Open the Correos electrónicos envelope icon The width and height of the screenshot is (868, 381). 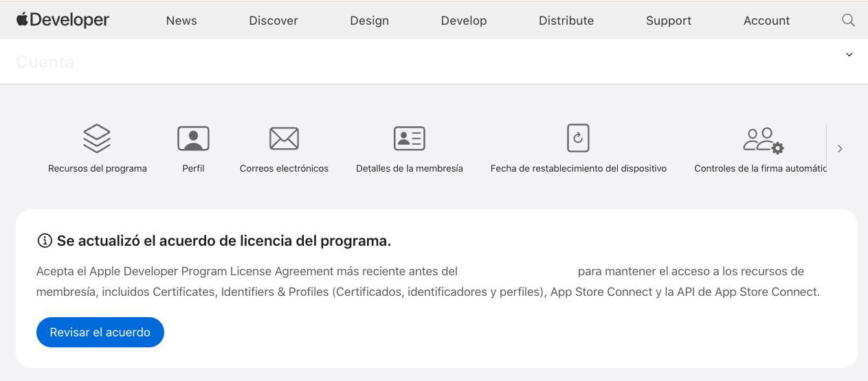[284, 139]
